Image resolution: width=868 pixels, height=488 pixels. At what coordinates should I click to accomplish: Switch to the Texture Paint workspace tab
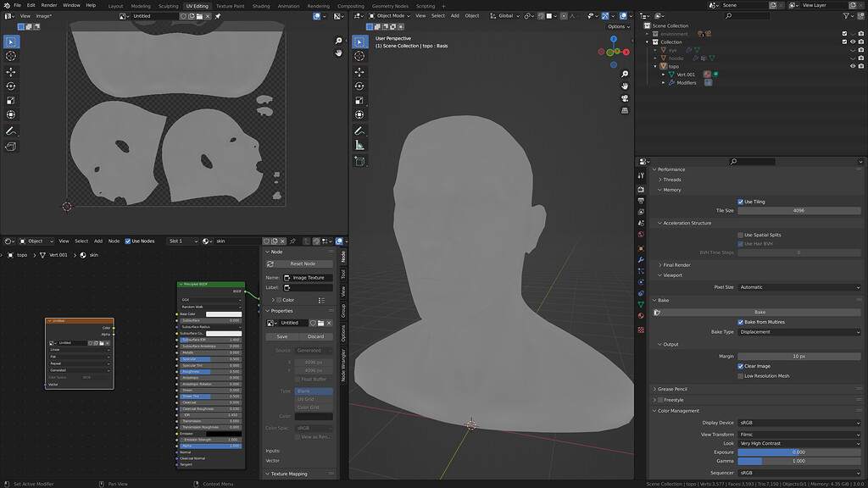coord(231,5)
